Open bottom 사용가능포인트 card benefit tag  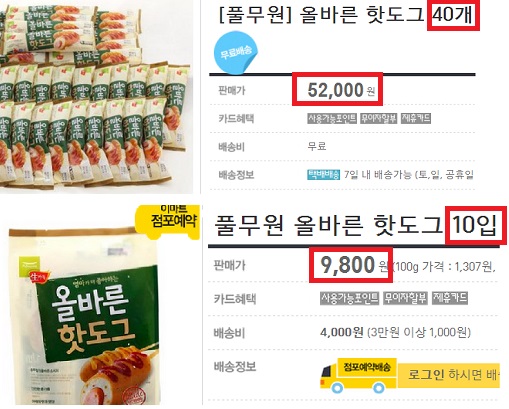[x=349, y=298]
